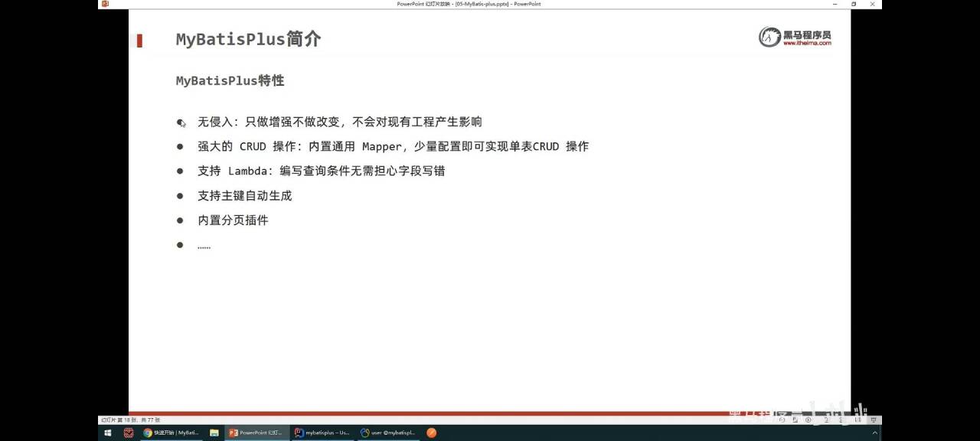980x441 pixels.
Task: Switch to Slide Sorter view icon
Action: coord(841,420)
